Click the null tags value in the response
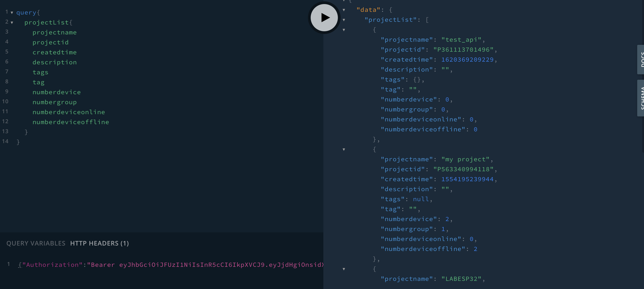This screenshot has height=289, width=644. point(421,199)
